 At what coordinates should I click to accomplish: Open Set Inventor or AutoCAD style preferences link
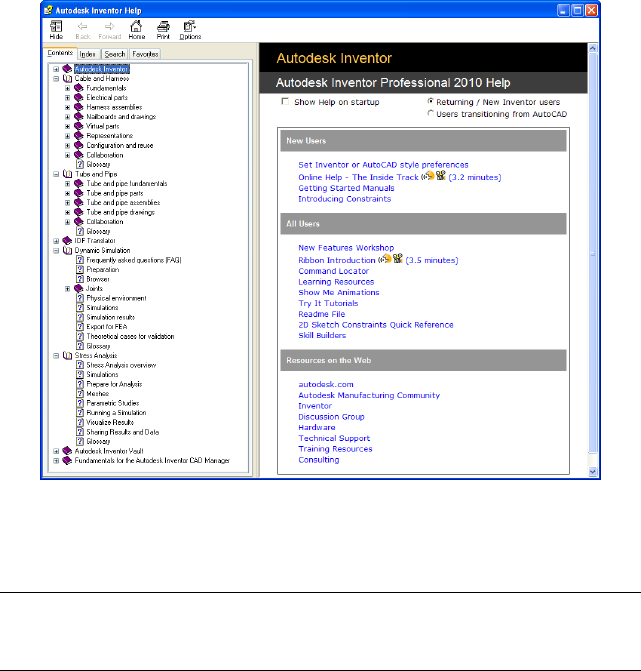point(383,165)
